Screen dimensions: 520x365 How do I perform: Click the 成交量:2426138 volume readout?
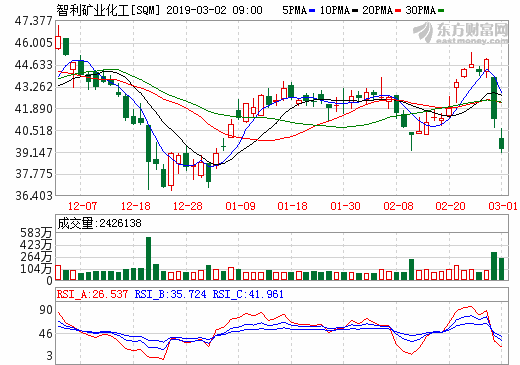click(x=99, y=223)
